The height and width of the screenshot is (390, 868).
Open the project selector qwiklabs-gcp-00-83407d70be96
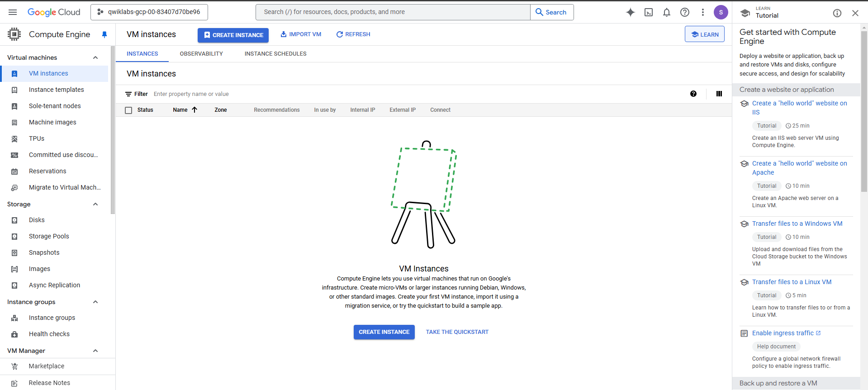pyautogui.click(x=149, y=12)
